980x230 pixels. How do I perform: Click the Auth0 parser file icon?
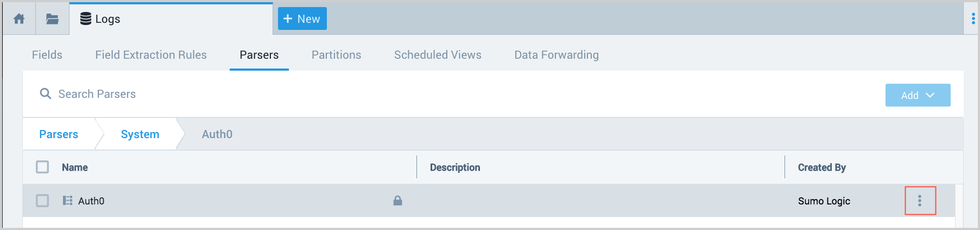(x=67, y=201)
